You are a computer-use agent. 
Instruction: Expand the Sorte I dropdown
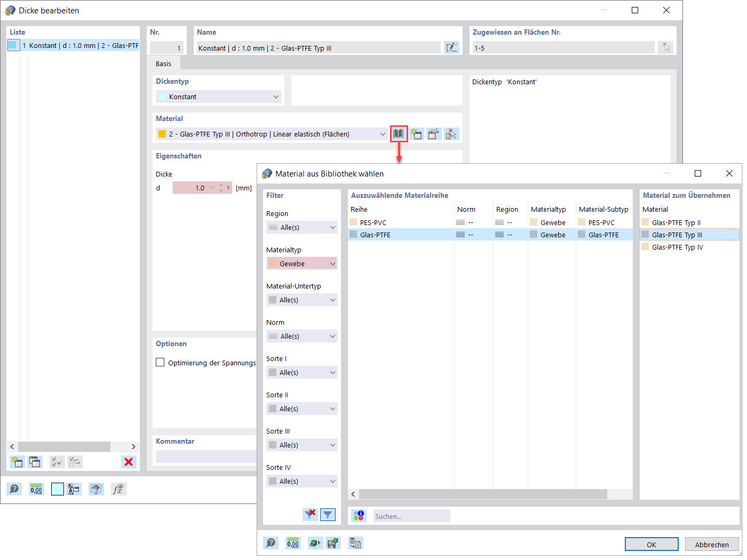click(302, 372)
